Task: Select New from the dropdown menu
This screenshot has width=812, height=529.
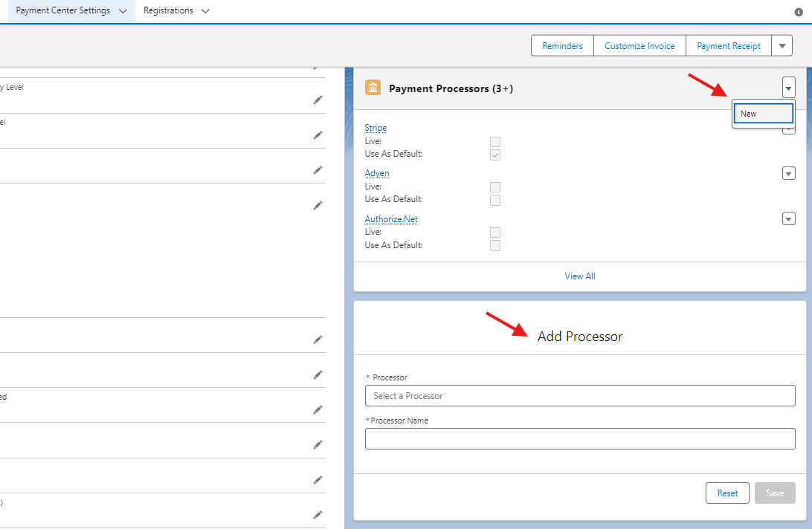Action: coord(763,114)
